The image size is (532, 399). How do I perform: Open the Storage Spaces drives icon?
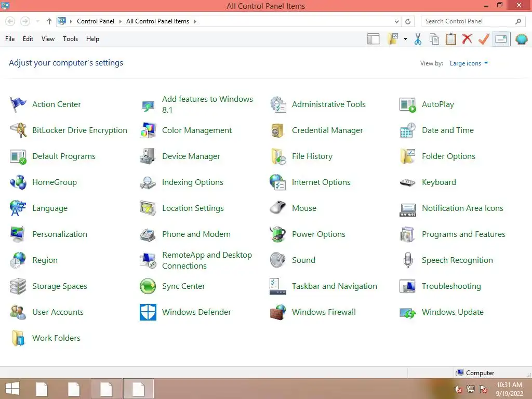coord(18,286)
